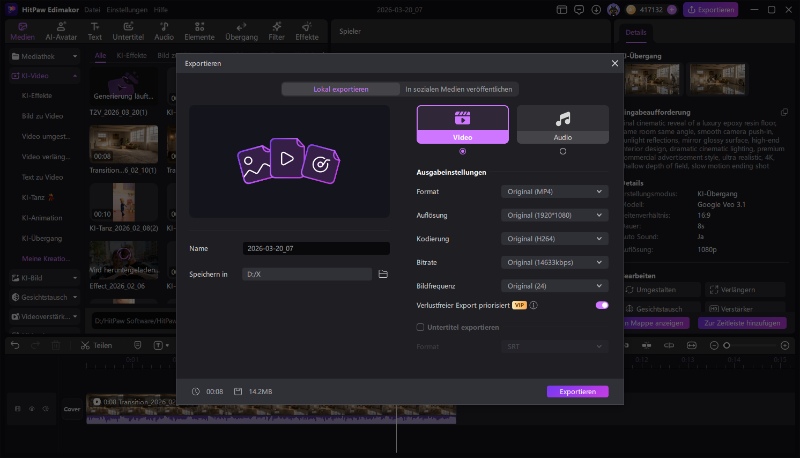Select KI-Tanz in sidebar
The image size is (800, 458).
(x=38, y=197)
